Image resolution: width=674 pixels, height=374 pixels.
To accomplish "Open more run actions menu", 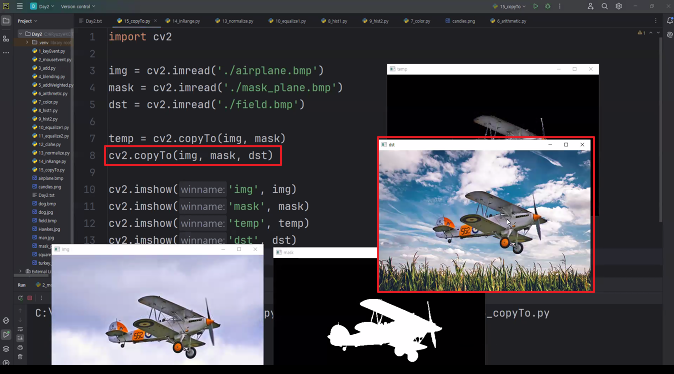I will pos(560,6).
